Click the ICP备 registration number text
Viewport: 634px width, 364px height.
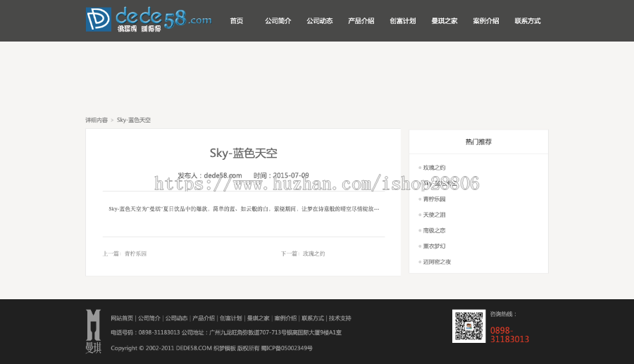pyautogui.click(x=287, y=349)
